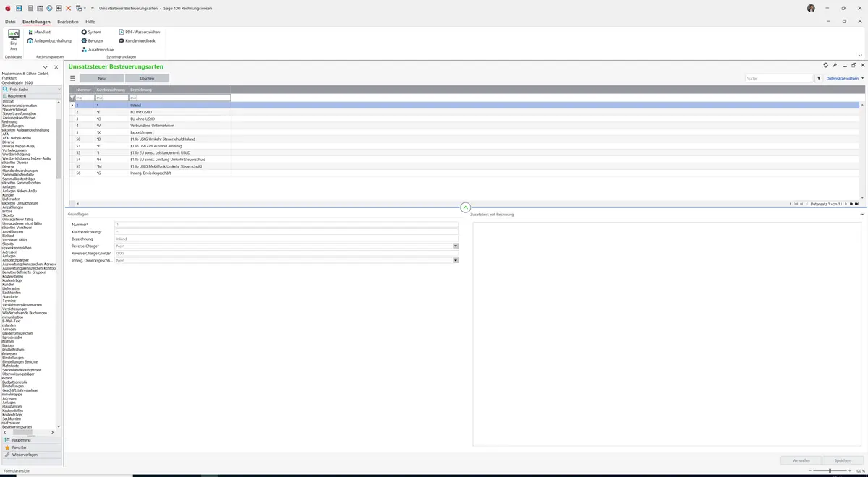Open Zusatzmodule in the ribbon

(97, 50)
